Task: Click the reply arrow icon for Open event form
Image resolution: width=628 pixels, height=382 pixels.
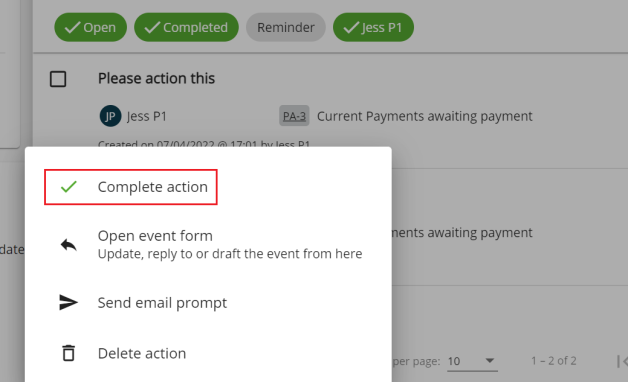Action: 68,244
